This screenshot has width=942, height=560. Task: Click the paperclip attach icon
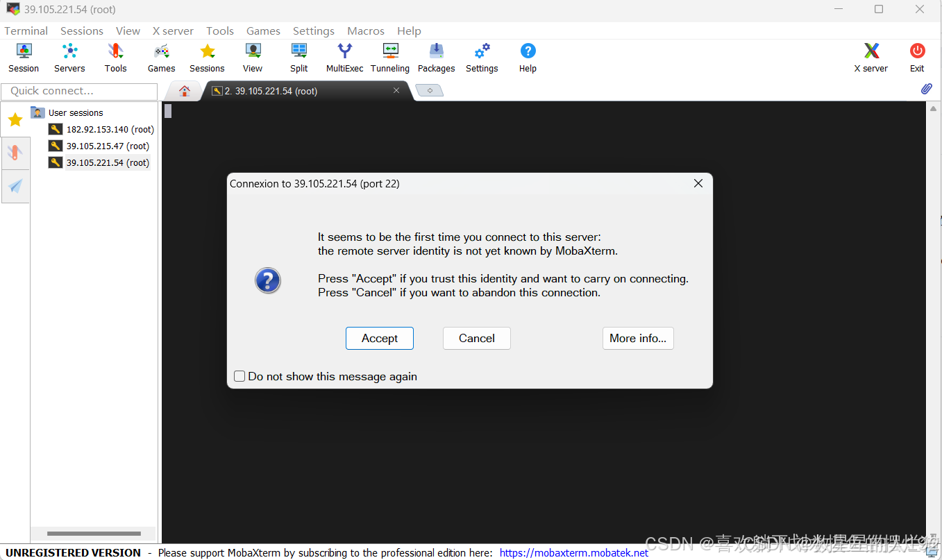click(x=926, y=89)
